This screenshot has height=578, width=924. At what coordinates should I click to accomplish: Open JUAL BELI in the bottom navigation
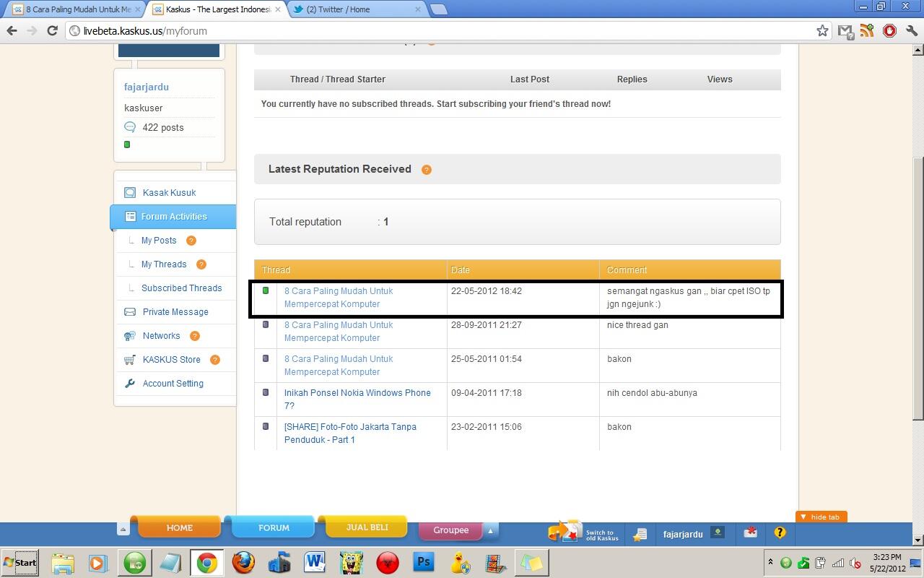pyautogui.click(x=367, y=527)
